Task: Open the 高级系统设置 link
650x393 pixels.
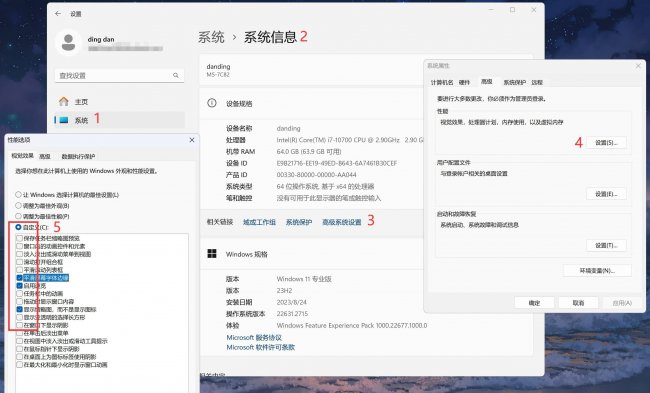Action: click(342, 222)
